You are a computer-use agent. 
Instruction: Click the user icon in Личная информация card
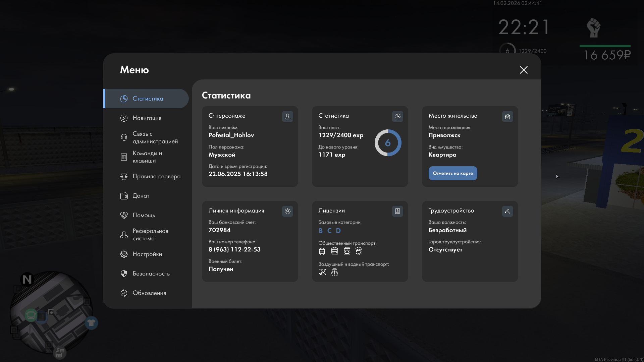coord(287,211)
